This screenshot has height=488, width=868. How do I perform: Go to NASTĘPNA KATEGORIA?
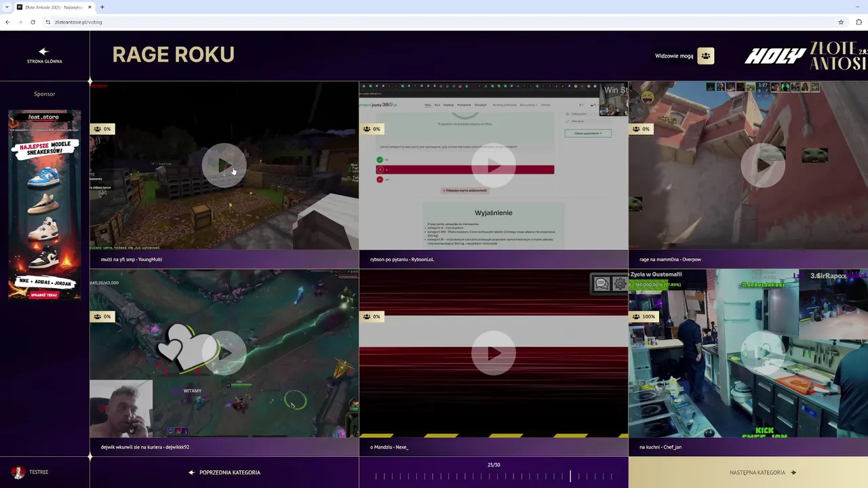tap(763, 472)
